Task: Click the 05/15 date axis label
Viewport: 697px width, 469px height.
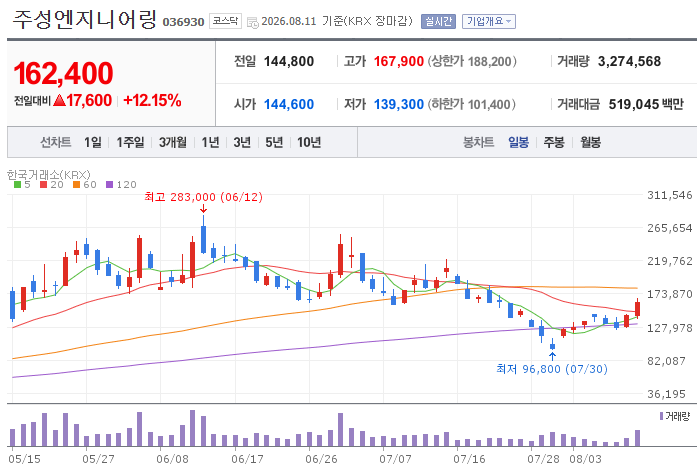Action: tap(24, 459)
